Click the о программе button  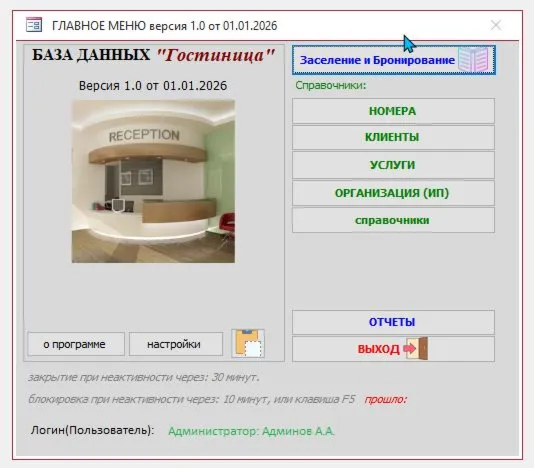76,344
